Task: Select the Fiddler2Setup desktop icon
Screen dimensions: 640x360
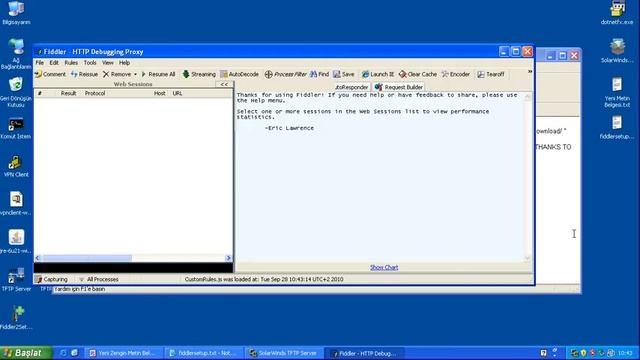Action: tap(16, 318)
